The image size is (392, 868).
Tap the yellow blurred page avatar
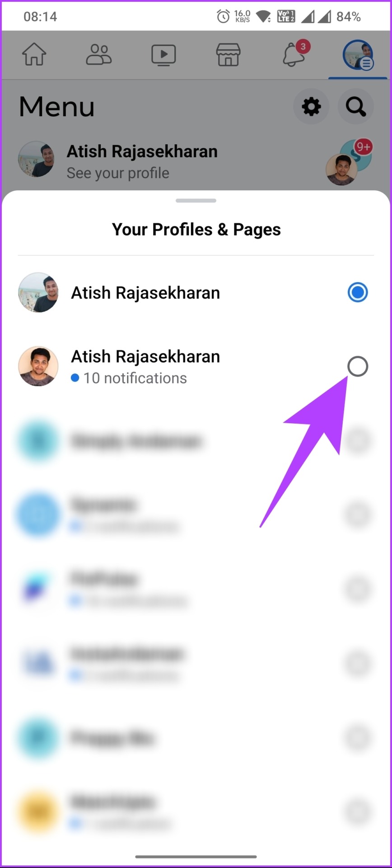click(x=38, y=812)
